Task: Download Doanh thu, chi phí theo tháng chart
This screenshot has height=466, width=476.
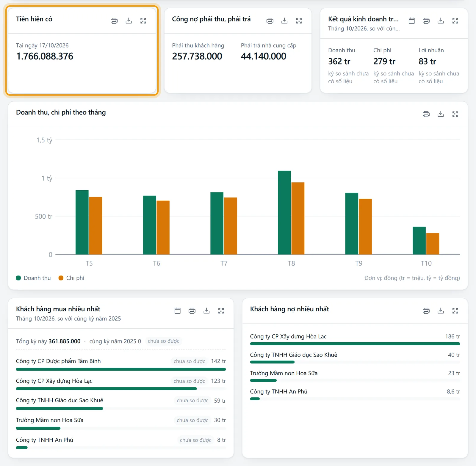Action: coord(441,114)
